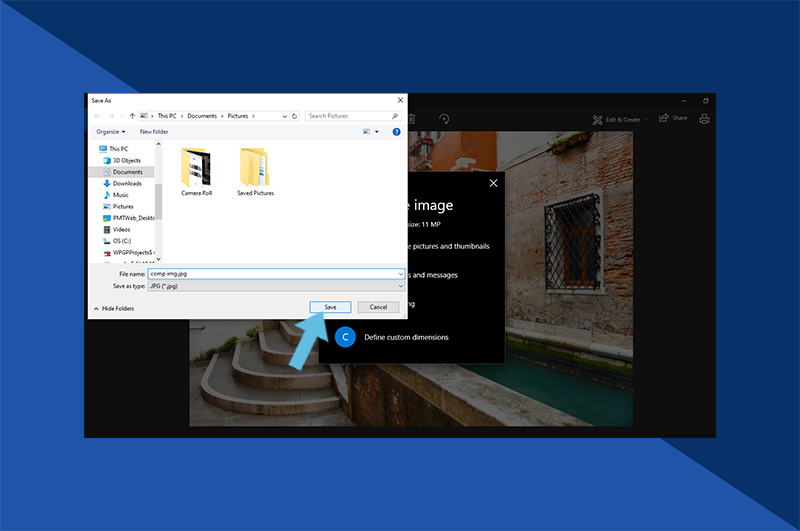This screenshot has height=531, width=800.
Task: Click the Save button
Action: [x=330, y=307]
